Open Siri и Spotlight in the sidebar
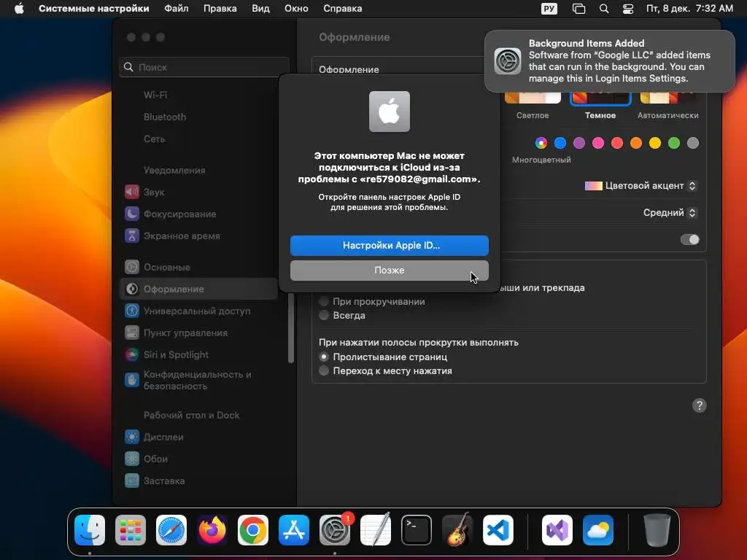This screenshot has width=747, height=560. (198, 355)
